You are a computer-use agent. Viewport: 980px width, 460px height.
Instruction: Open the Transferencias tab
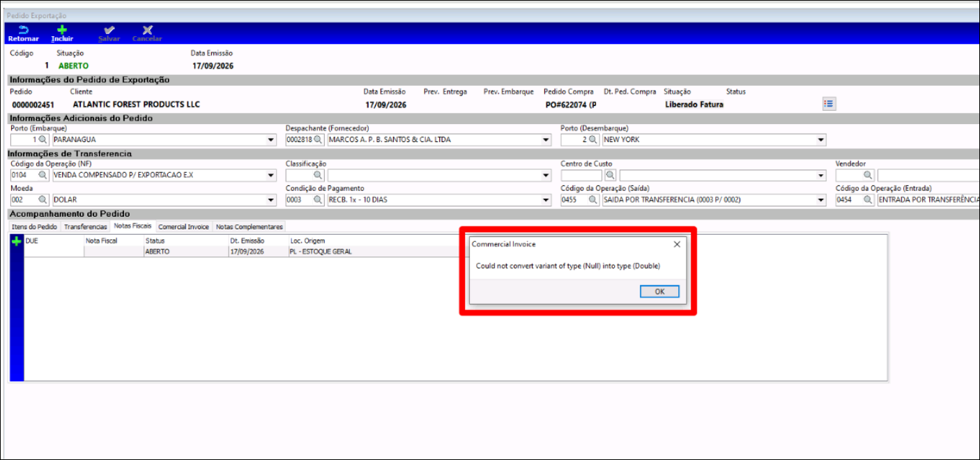pos(86,227)
